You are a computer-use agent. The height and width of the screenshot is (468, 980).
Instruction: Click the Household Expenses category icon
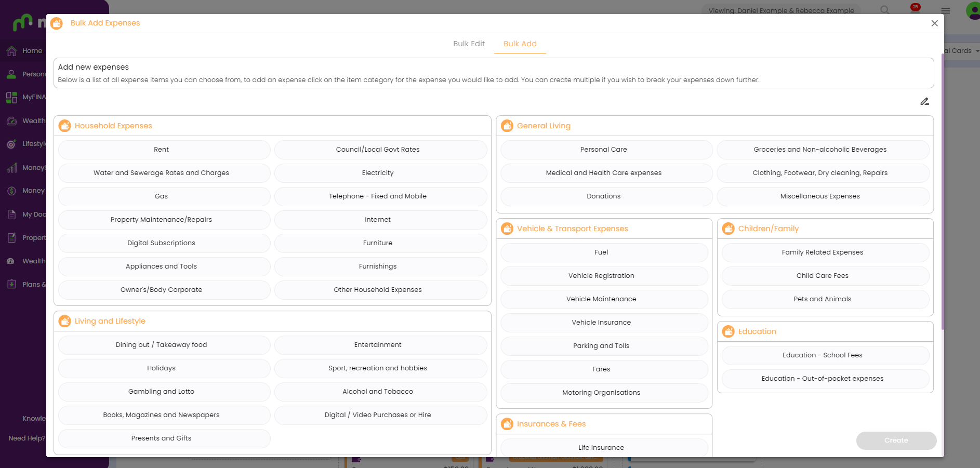point(65,126)
